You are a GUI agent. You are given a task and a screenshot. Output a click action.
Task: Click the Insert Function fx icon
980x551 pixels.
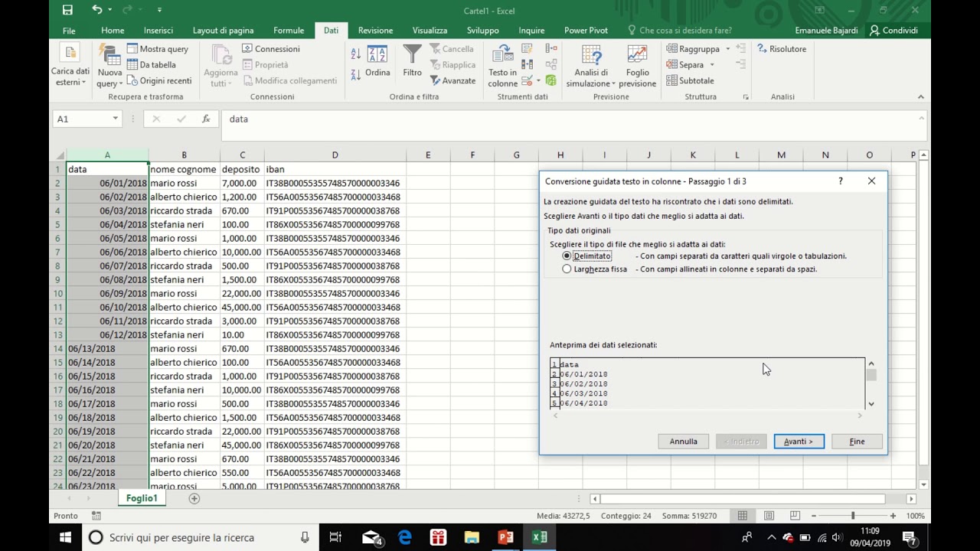point(206,119)
